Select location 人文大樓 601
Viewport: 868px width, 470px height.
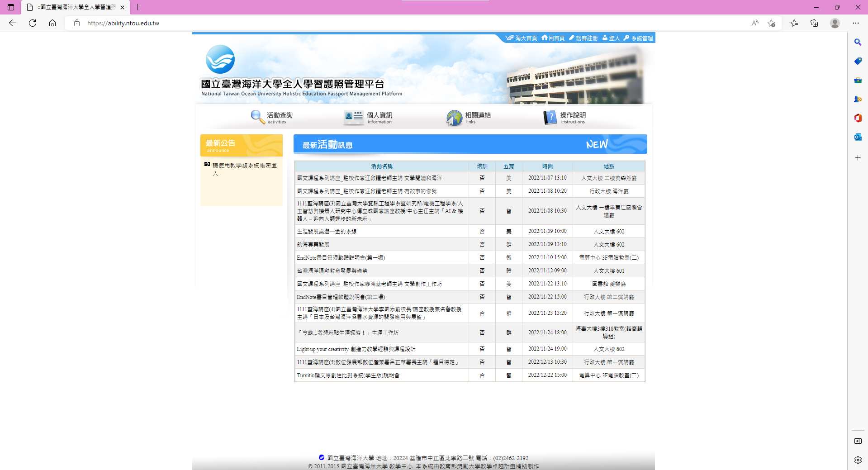pyautogui.click(x=609, y=271)
